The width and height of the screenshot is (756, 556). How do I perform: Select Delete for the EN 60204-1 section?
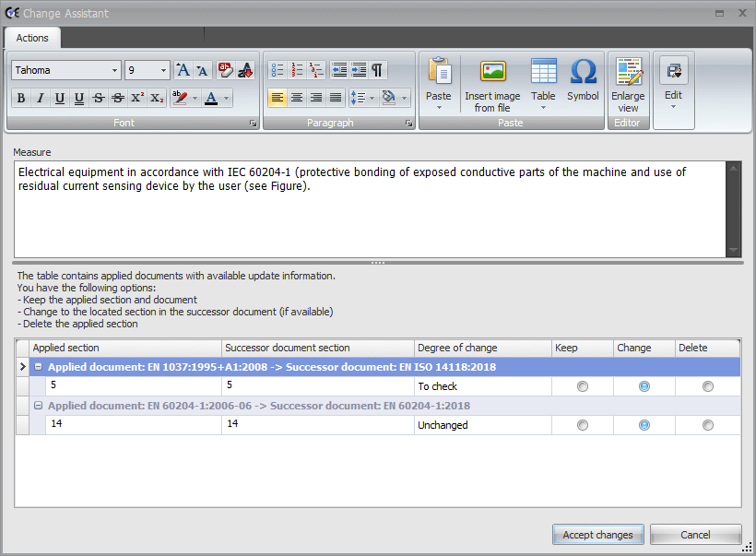click(x=707, y=424)
